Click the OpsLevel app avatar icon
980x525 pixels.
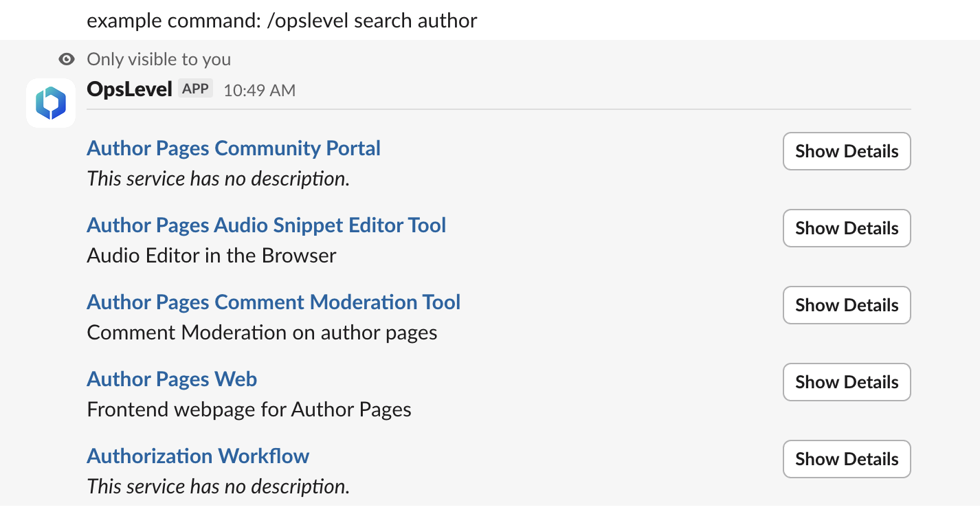coord(51,103)
